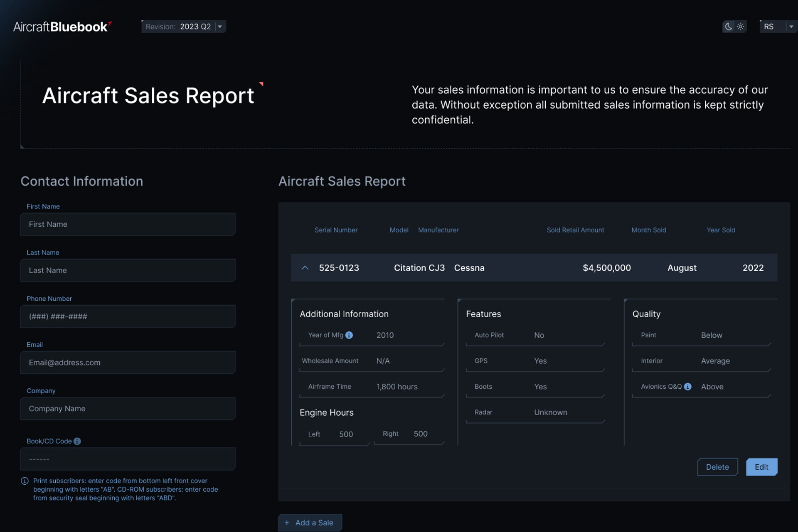Select the Serial Number column header
Viewport: 798px width, 532px height.
[336, 230]
